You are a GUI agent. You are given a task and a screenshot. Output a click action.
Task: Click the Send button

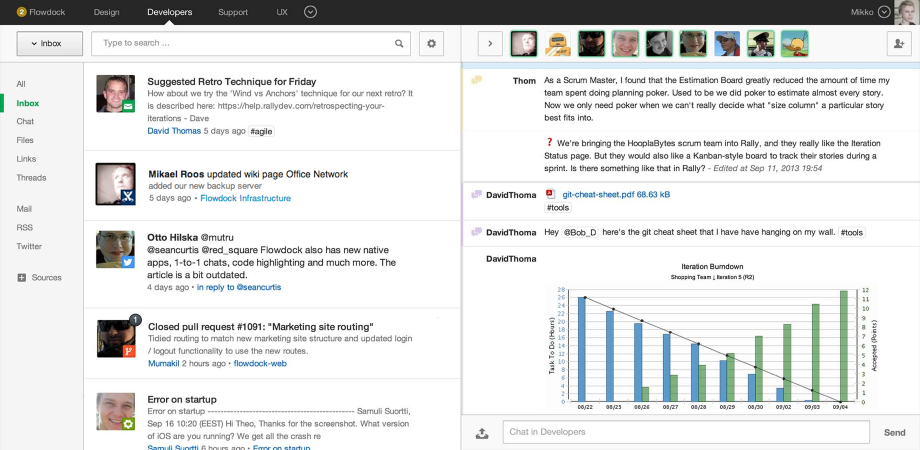click(x=895, y=432)
